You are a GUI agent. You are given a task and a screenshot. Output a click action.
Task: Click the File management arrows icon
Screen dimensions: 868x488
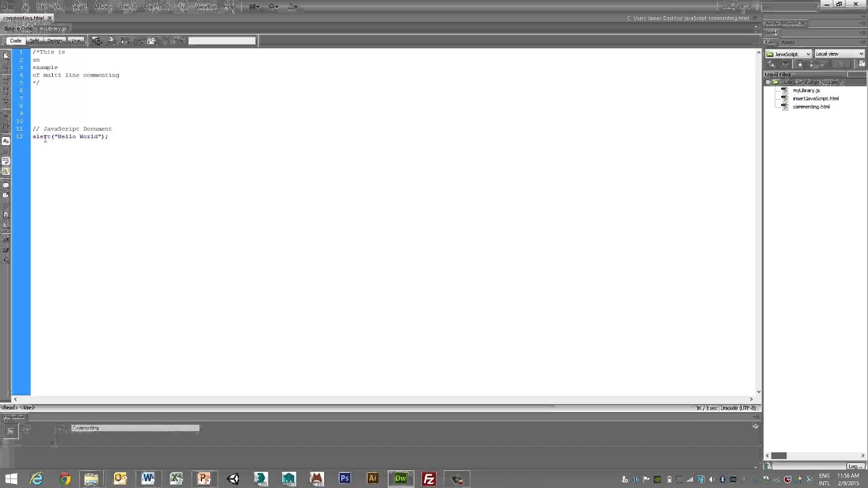click(125, 41)
